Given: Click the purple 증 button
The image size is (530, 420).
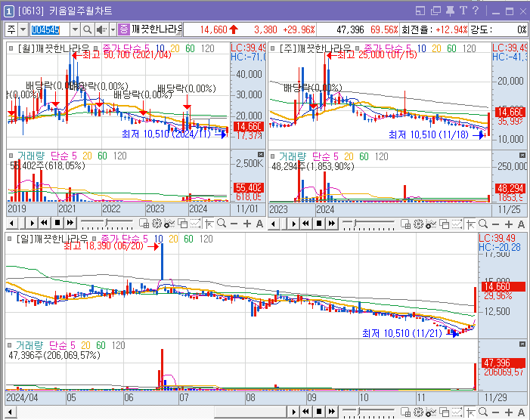Looking at the screenshot, I should click(124, 29).
